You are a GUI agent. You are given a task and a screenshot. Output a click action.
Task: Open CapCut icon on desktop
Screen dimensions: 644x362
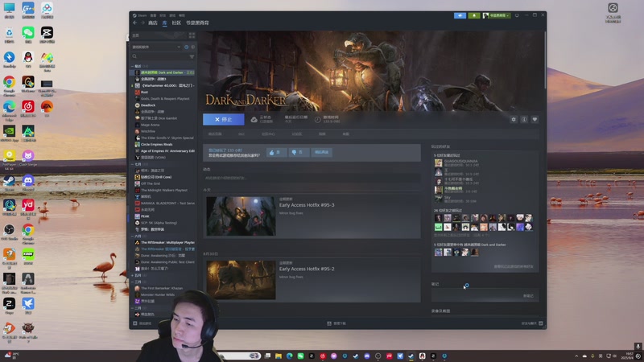pyautogui.click(x=47, y=33)
